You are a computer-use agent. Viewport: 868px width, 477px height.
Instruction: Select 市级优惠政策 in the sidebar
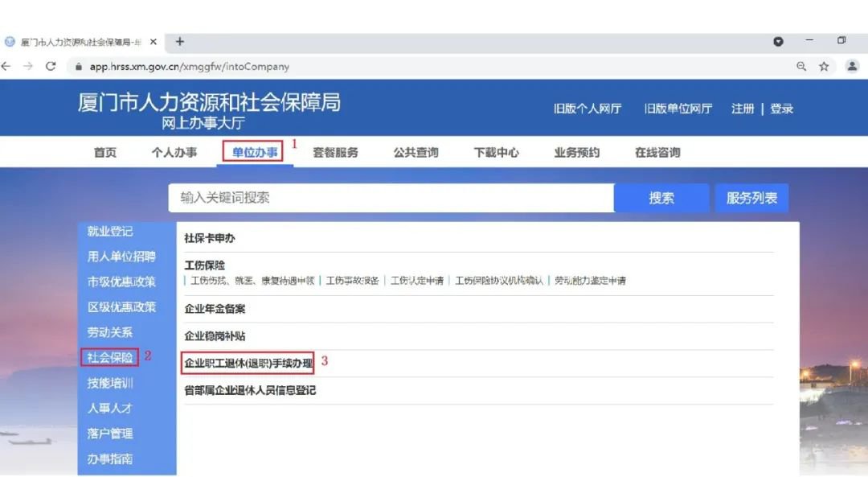click(121, 282)
